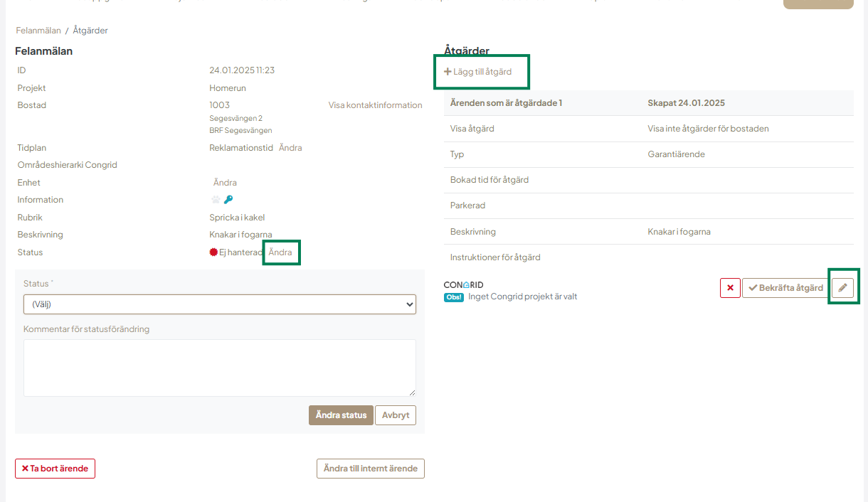Open the Status (Välj) dropdown
Screen dimensions: 868x502
[x=219, y=304]
